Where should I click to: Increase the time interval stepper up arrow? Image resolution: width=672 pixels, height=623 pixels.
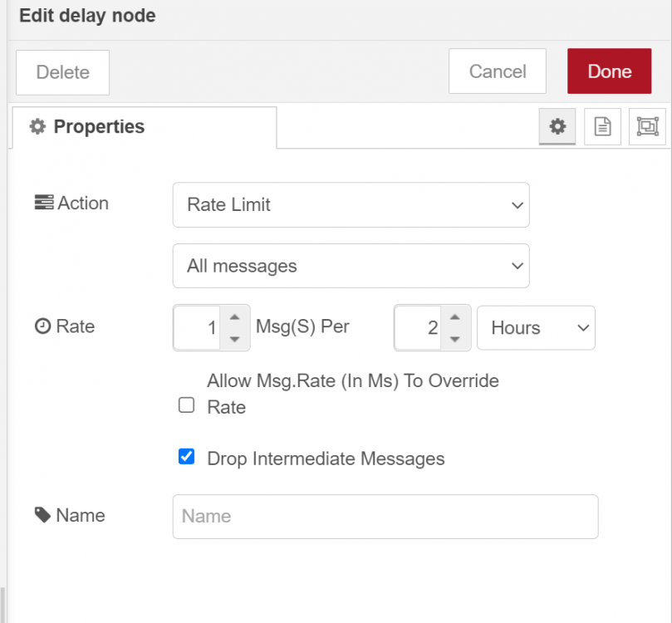455,317
